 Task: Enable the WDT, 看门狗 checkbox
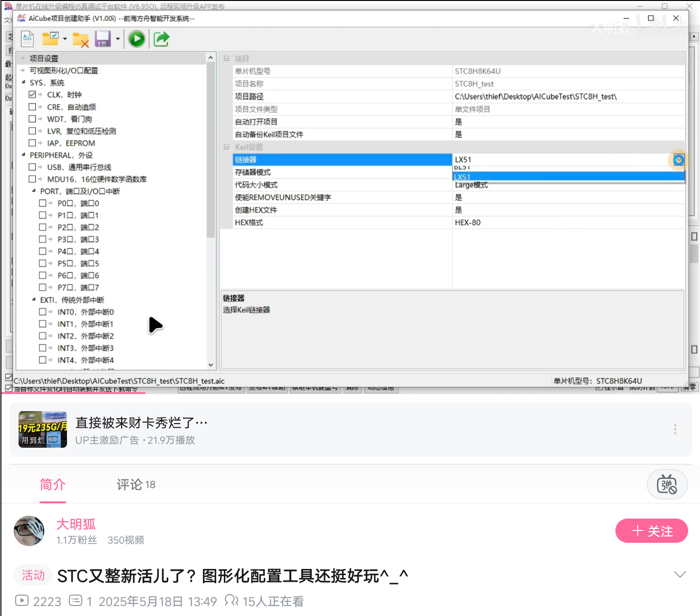point(32,119)
